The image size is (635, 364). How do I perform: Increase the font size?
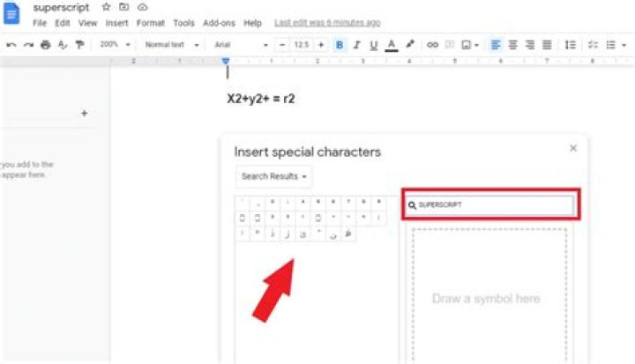[x=321, y=45]
